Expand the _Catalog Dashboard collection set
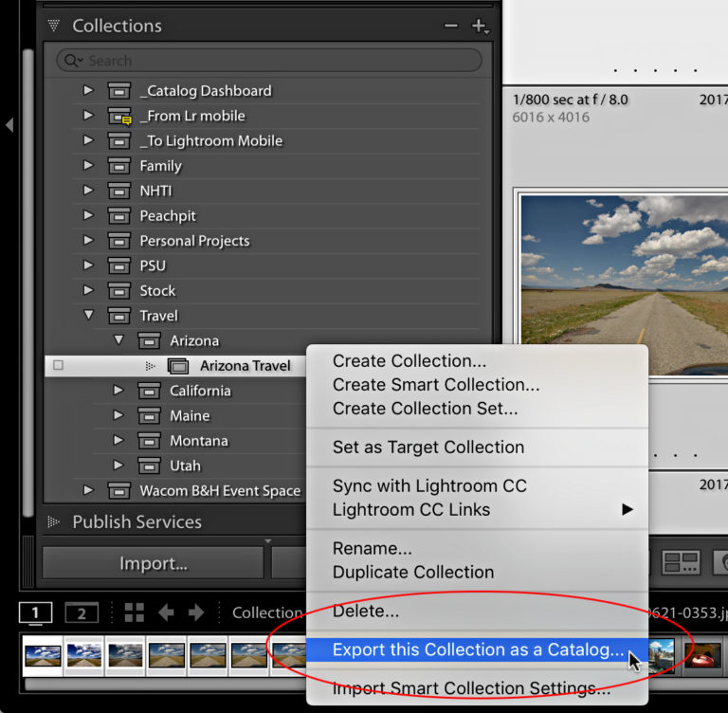This screenshot has width=728, height=713. tap(88, 90)
